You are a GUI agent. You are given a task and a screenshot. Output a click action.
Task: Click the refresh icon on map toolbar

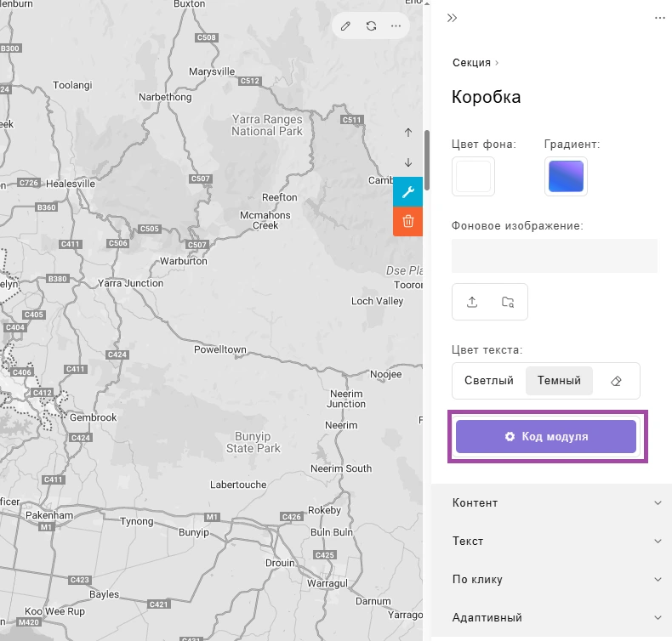(x=371, y=26)
